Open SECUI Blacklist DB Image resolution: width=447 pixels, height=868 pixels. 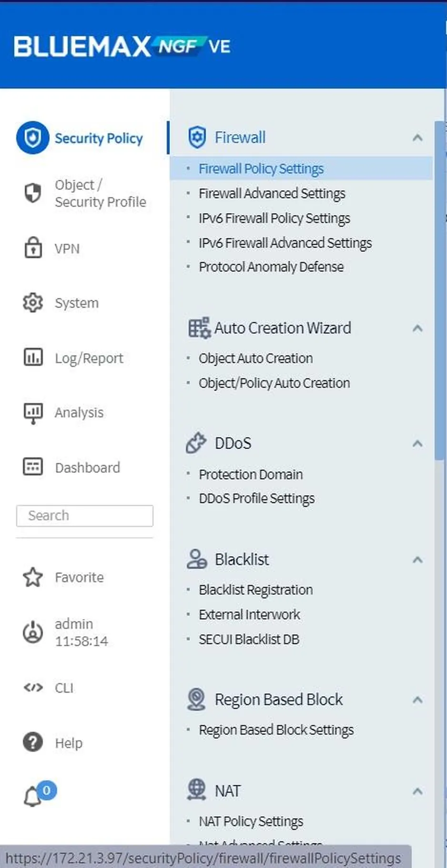tap(249, 639)
